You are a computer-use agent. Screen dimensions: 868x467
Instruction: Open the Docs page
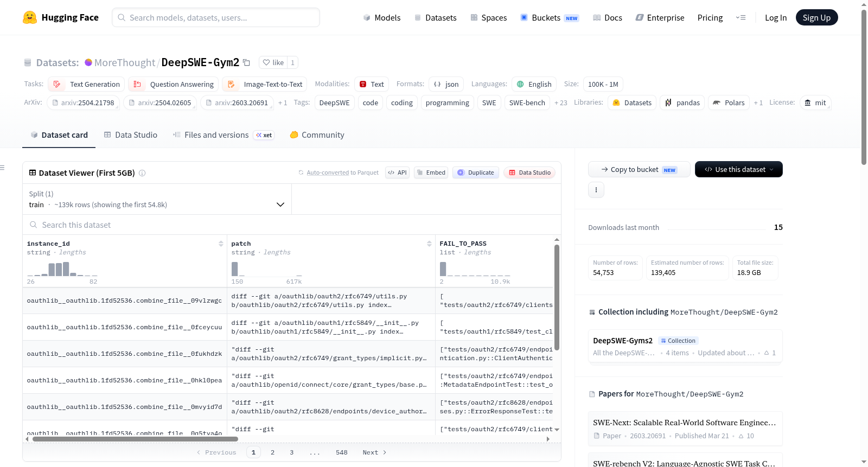(x=607, y=17)
